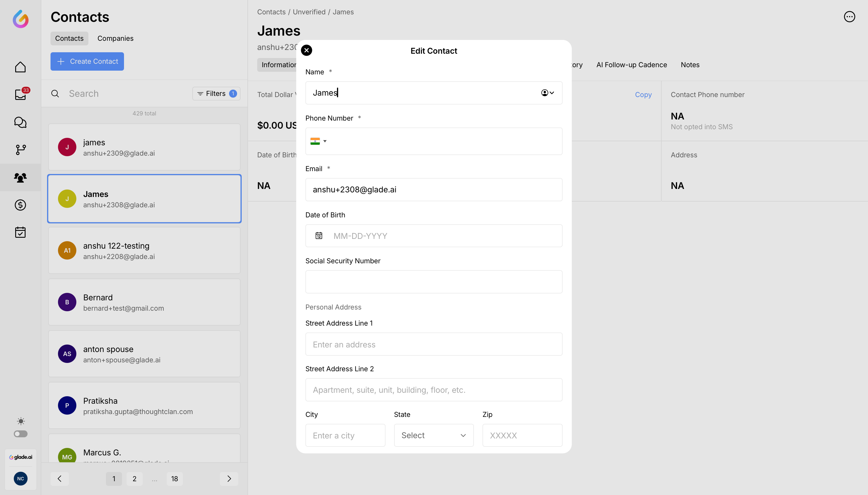Click the three-dot more options icon
The height and width of the screenshot is (495, 868).
(849, 17)
